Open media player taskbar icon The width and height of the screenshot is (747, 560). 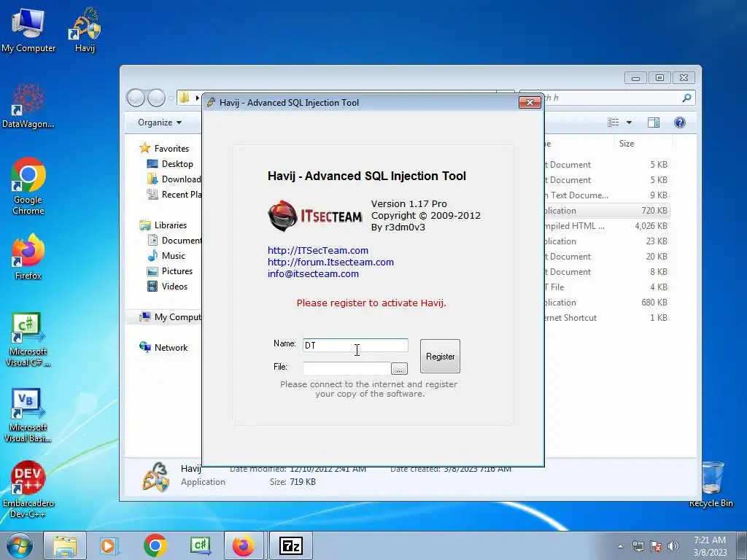(109, 545)
